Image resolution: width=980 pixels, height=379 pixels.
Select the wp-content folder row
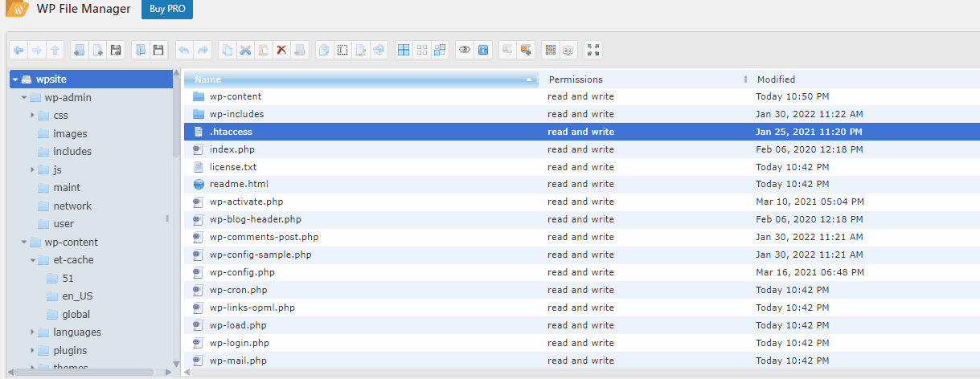tap(582, 96)
